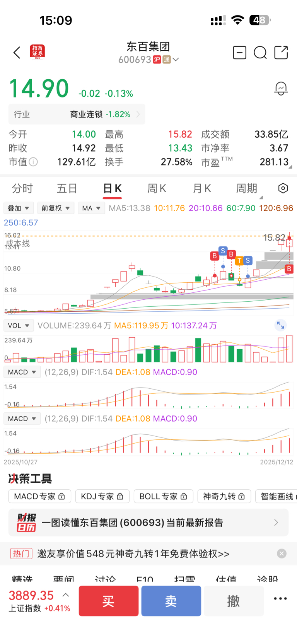Image resolution: width=297 pixels, height=644 pixels.
Task: Tap the current price 14.90
Action: (39, 89)
